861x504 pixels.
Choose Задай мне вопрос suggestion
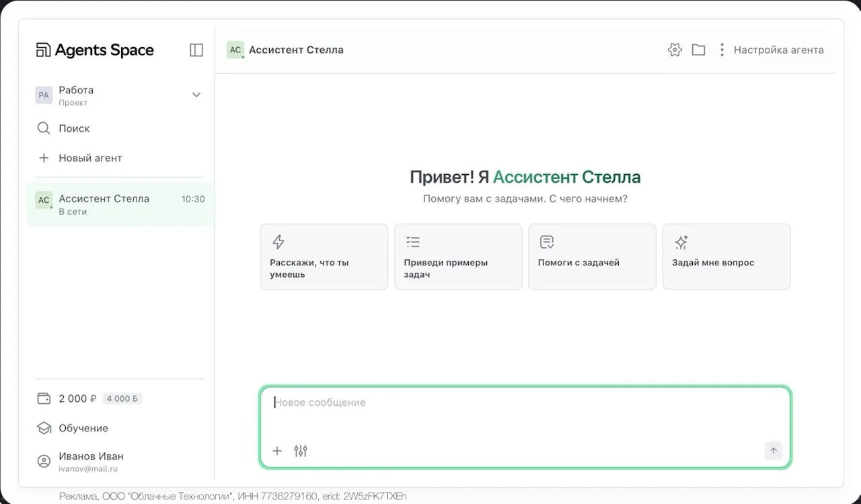click(726, 257)
